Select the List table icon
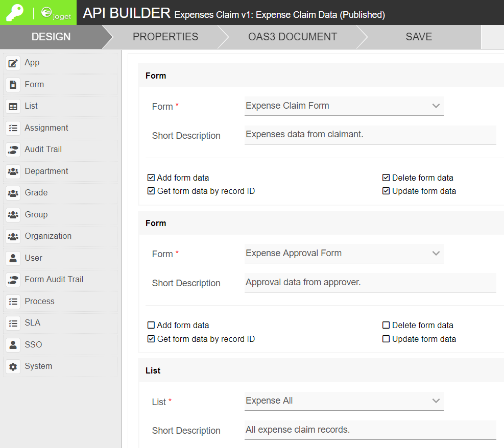 tap(13, 106)
